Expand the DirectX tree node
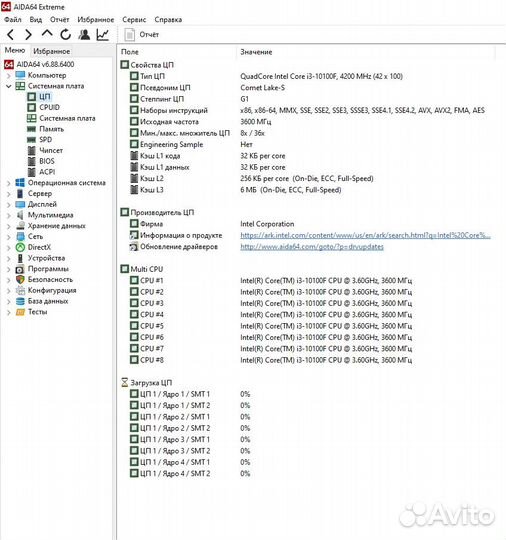 click(9, 247)
